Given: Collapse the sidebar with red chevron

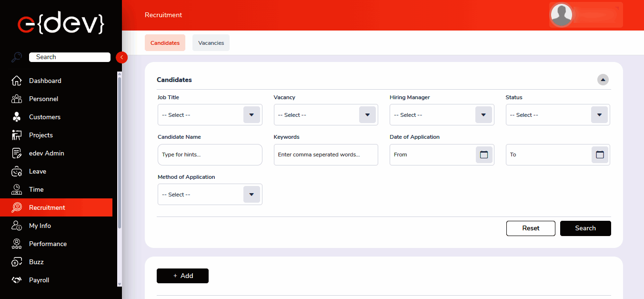Looking at the screenshot, I should click(121, 57).
